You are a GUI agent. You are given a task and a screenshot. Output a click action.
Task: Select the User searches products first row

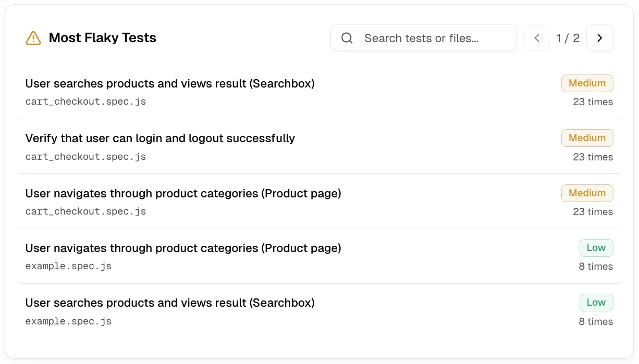point(170,83)
